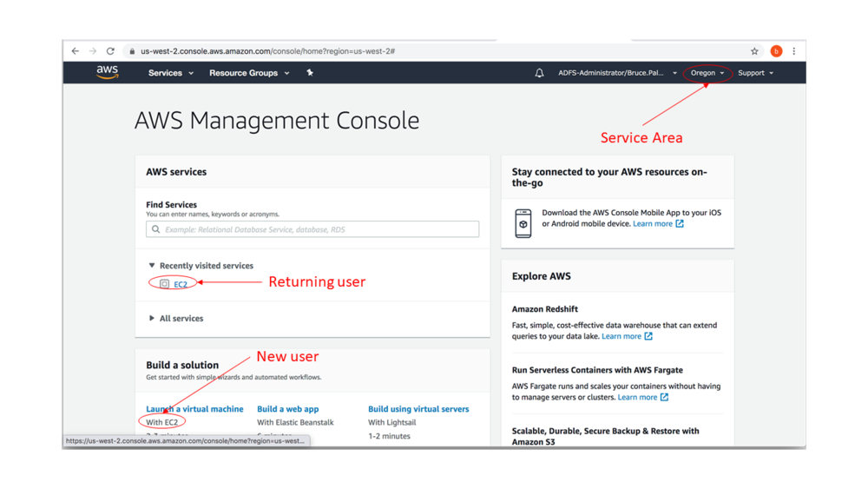This screenshot has width=868, height=489.
Task: Click the Build a solution heading
Action: tap(182, 365)
